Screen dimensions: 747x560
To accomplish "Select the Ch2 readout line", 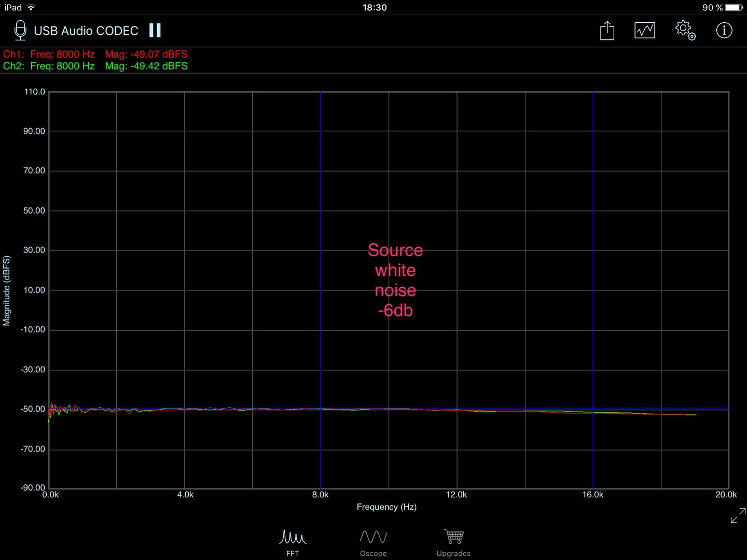I will click(x=95, y=66).
